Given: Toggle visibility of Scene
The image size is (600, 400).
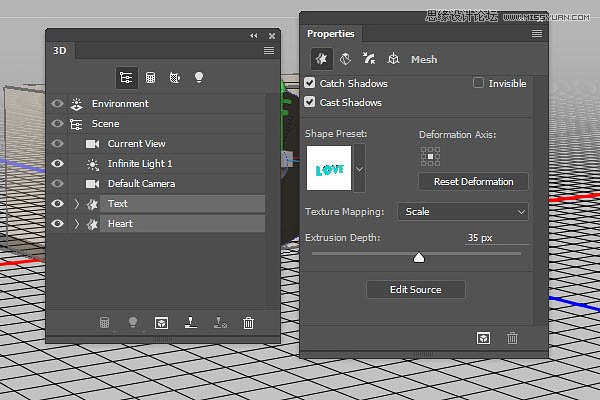Looking at the screenshot, I should pyautogui.click(x=57, y=123).
